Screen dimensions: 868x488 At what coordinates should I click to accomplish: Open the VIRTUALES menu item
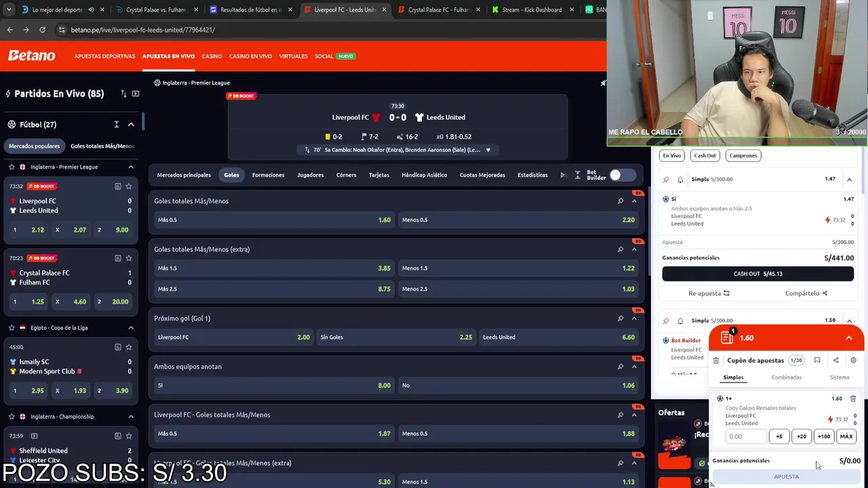click(293, 56)
